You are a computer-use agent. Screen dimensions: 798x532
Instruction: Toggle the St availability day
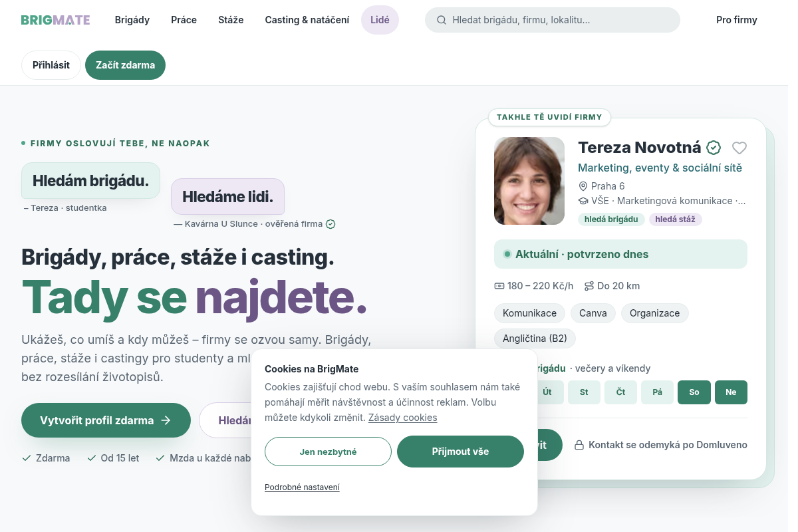click(584, 392)
